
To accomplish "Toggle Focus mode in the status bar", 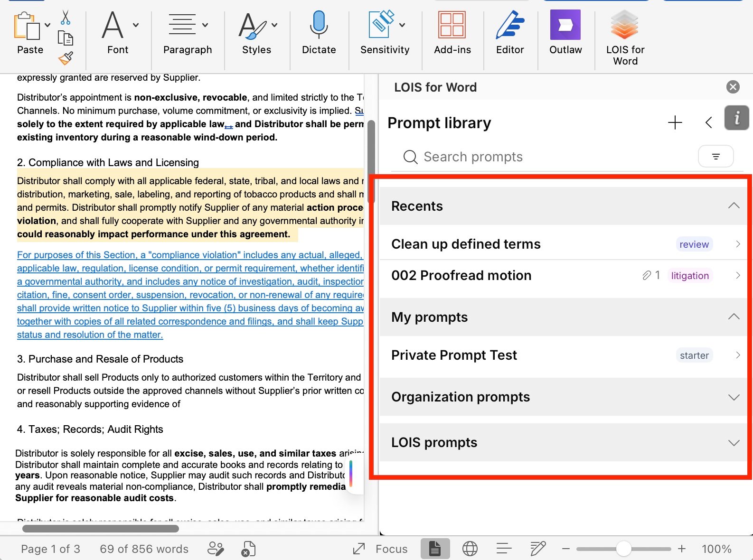I will pos(380,549).
